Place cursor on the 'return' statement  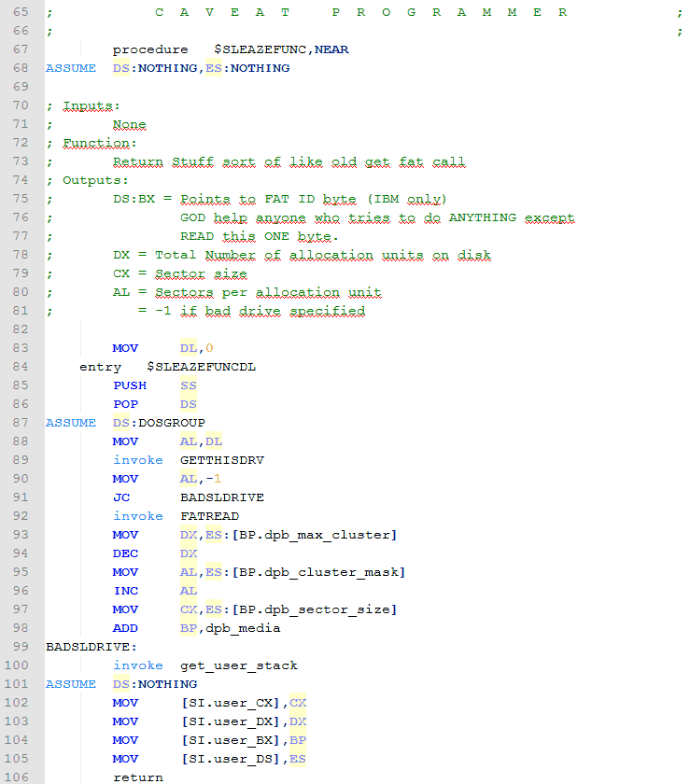[138, 777]
